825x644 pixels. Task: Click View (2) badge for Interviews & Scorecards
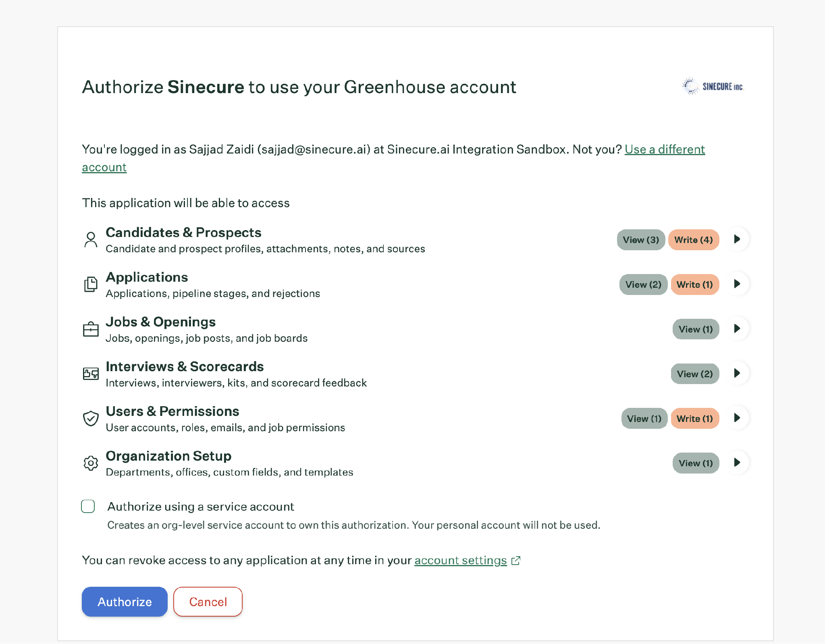coord(695,374)
